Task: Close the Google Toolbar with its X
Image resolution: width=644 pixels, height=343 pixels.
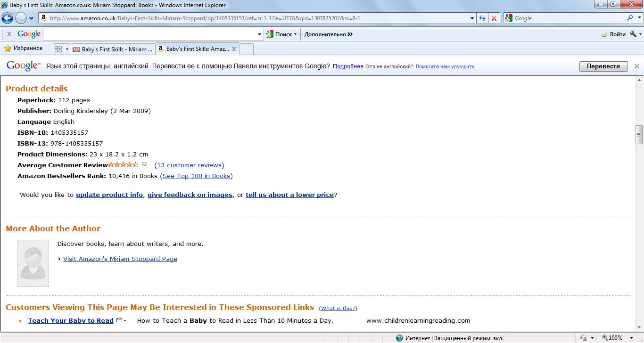Action: tap(9, 34)
